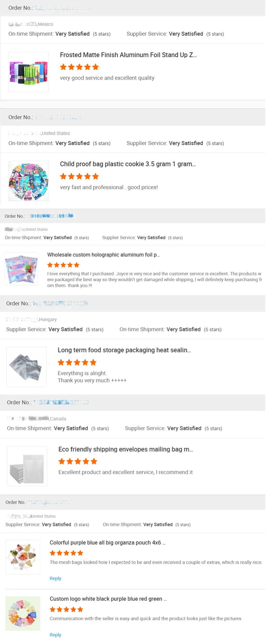Screen dimensions: 266x644
Task: Open the Frosted Matte Aluminum Foil bag thumbnail
Action: pos(29,72)
